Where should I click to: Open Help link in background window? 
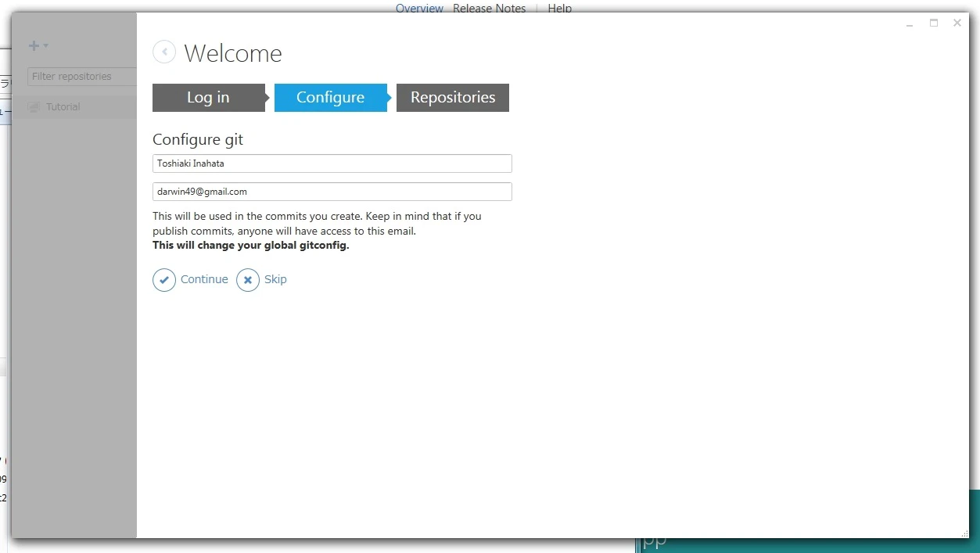(560, 8)
